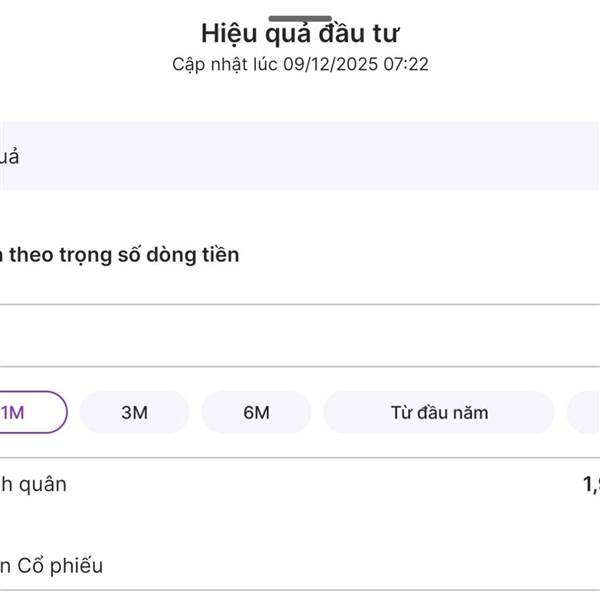The height and width of the screenshot is (600, 600).
Task: Switch to the 3M period
Action: 134,412
